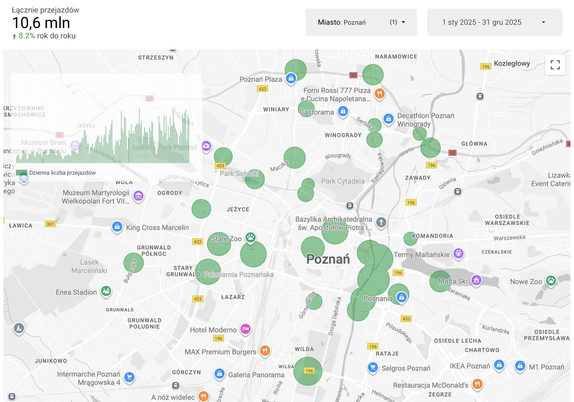574x402 pixels.
Task: Click the green bubble on Górna Wilda
Action: (x=314, y=302)
